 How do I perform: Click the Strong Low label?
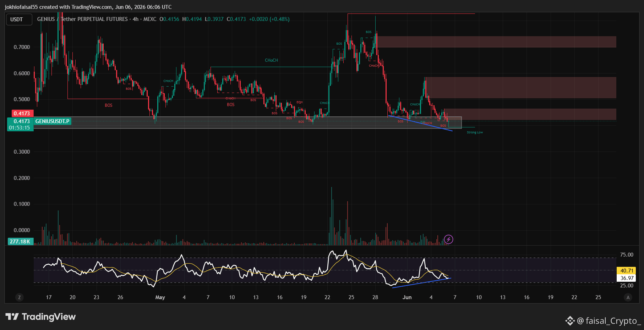click(475, 132)
